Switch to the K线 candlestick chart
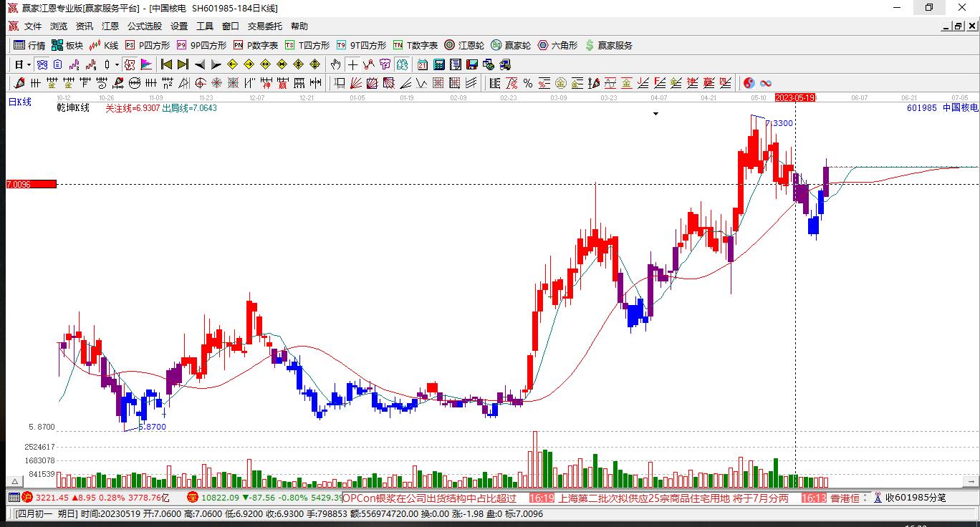Image resolution: width=980 pixels, height=527 pixels. [x=104, y=45]
